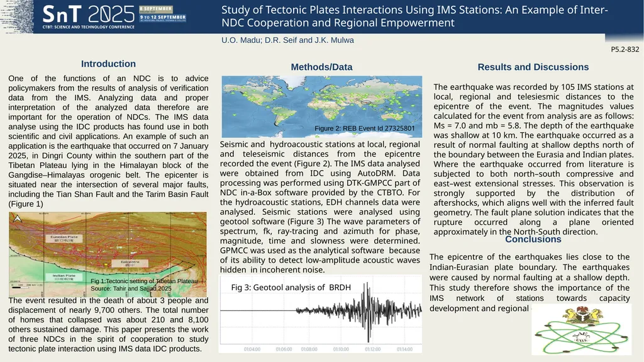Select the Methods/Data heading
The height and width of the screenshot is (362, 644).
321,67
